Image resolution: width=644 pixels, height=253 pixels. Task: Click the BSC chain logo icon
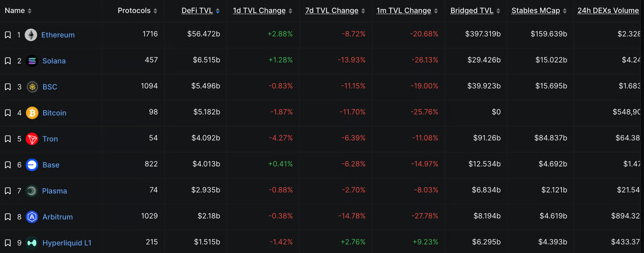tap(32, 87)
